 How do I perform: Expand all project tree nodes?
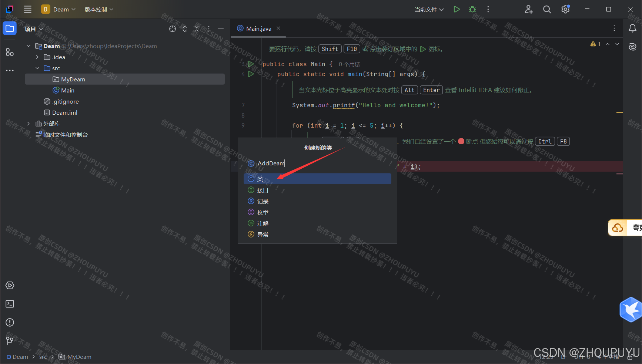pos(185,29)
